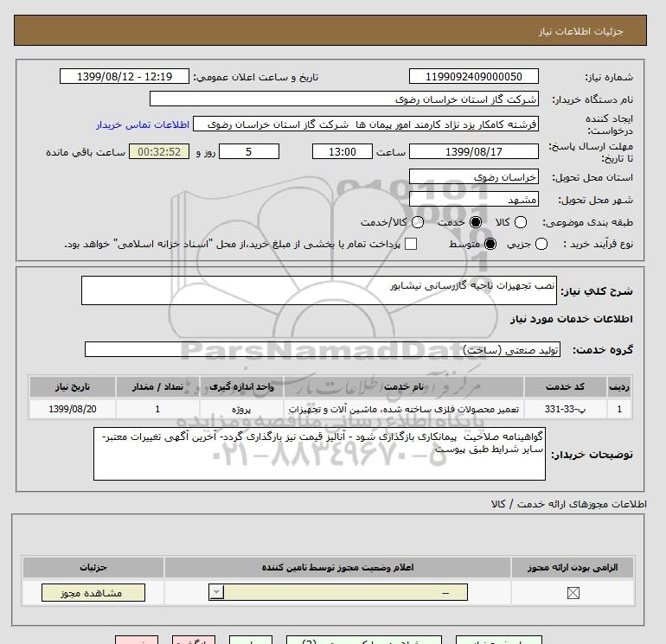This screenshot has width=666, height=644.
Task: Click the need date cell 1399/08/20
Action: (73, 409)
